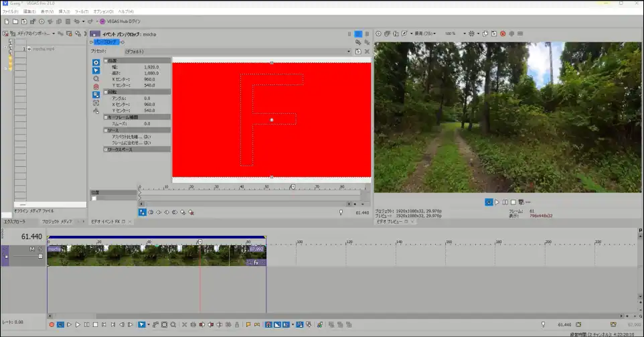Toggle the sync cursor button in keyframe controls

pyautogui.click(x=142, y=212)
